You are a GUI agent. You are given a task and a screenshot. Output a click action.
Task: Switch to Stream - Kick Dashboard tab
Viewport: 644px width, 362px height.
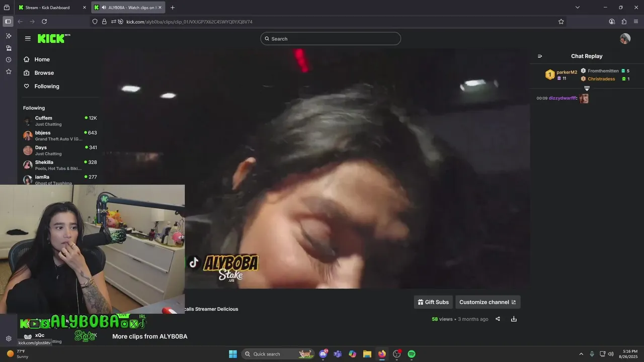tap(53, 8)
